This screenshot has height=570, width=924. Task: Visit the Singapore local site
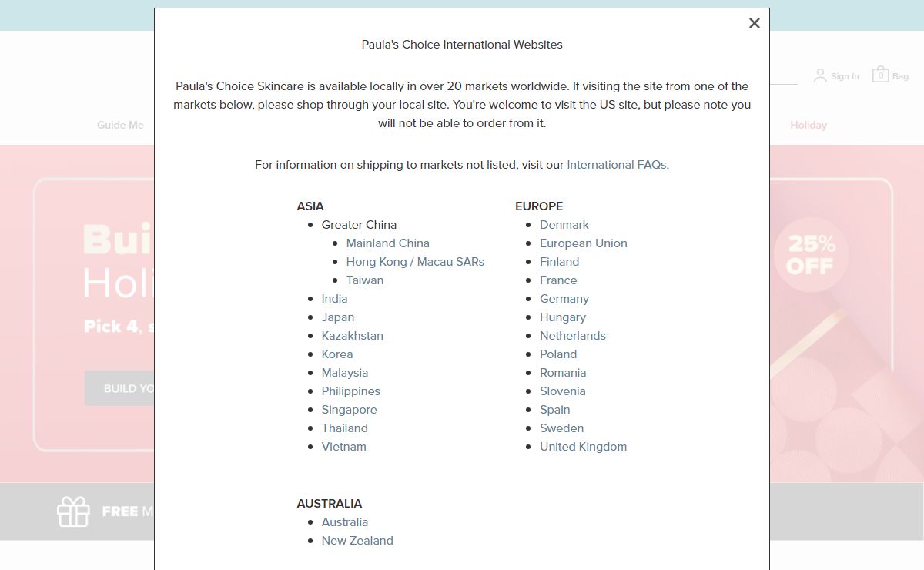[350, 410]
